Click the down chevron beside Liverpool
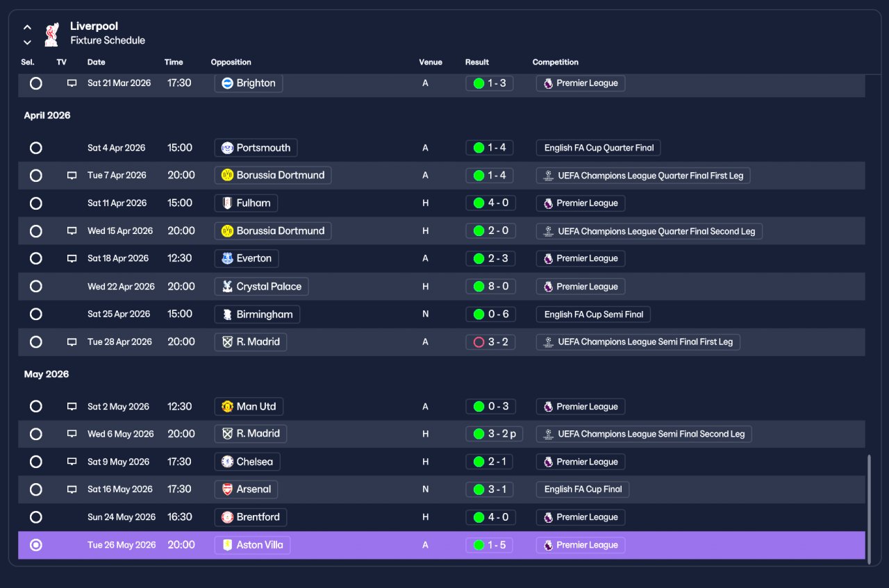Viewport: 889px width, 588px height. 27,42
